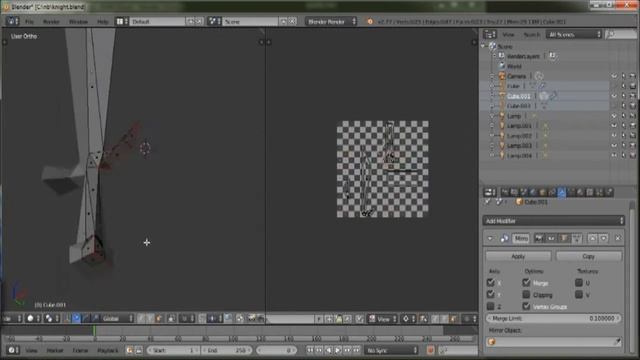
Task: Open the timeline Playback menu
Action: pos(107,350)
